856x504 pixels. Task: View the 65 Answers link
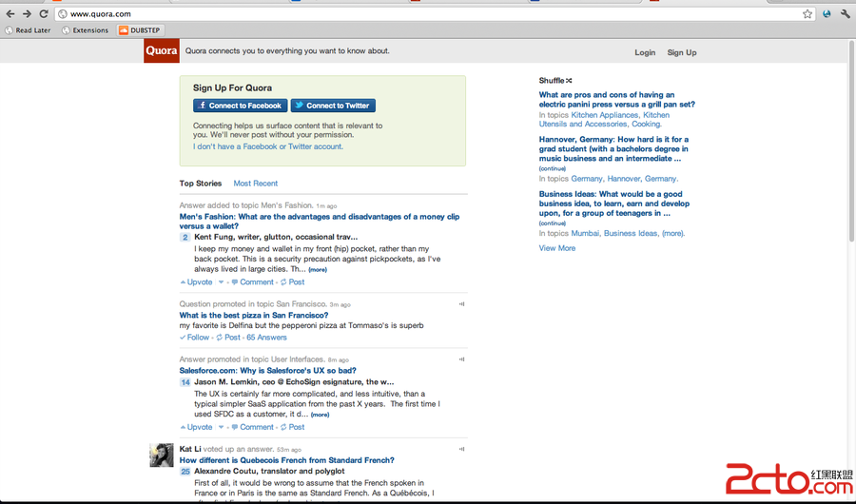[266, 338]
